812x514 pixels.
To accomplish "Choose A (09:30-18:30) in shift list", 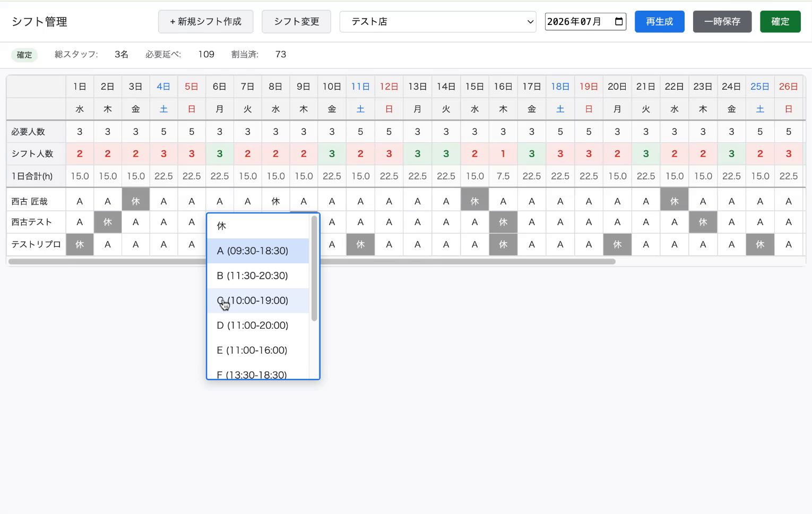I will coord(258,251).
